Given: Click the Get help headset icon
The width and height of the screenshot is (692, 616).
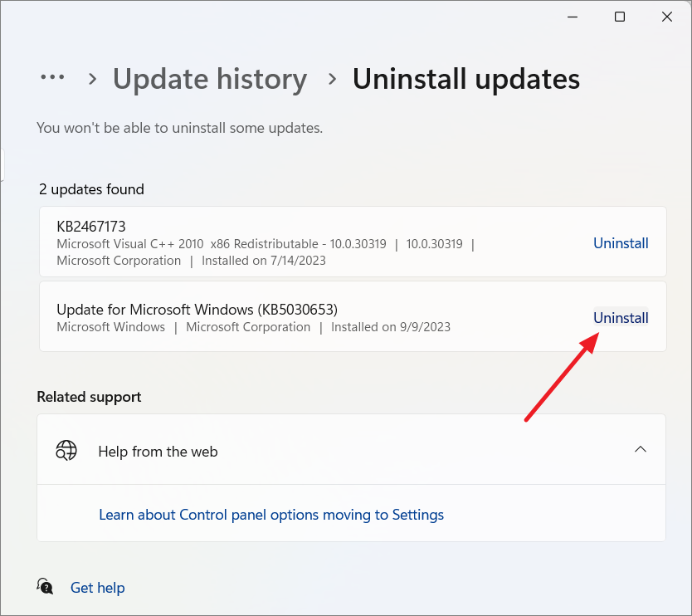Looking at the screenshot, I should [x=45, y=586].
